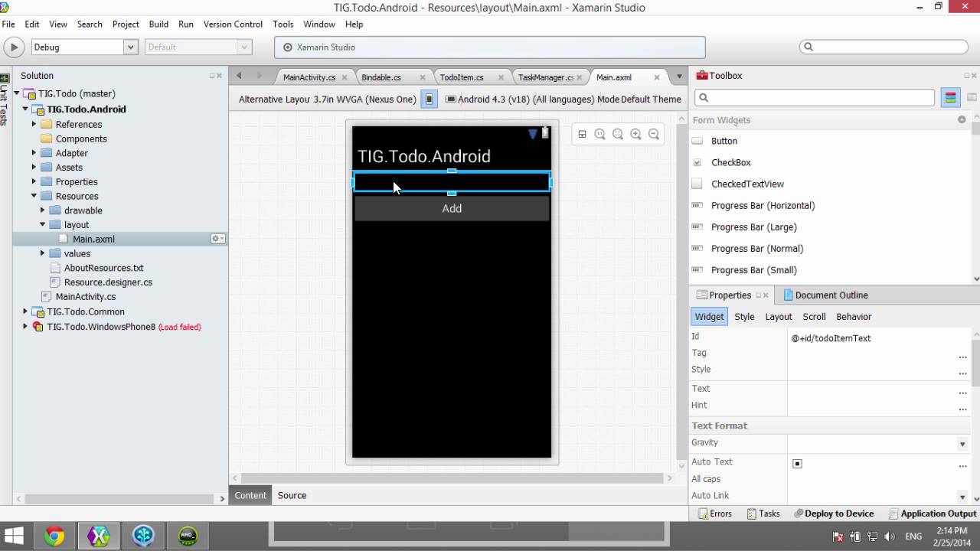Viewport: 980px width, 551px height.
Task: Click Deploy to Device
Action: point(834,514)
